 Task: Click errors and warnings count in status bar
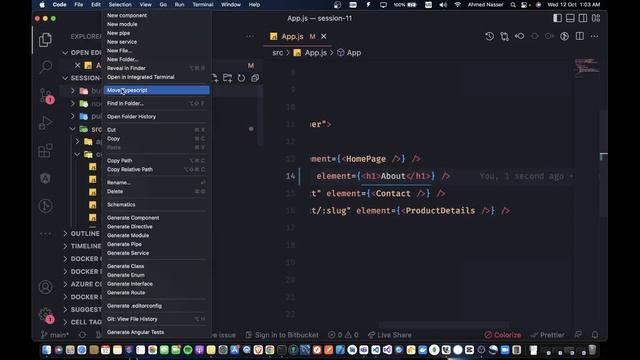point(343,335)
